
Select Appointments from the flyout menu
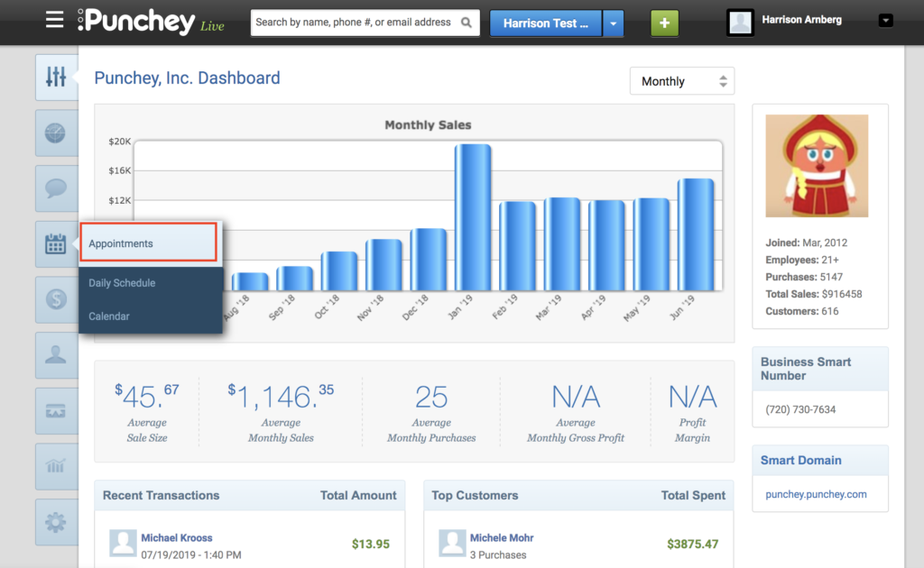(x=149, y=242)
